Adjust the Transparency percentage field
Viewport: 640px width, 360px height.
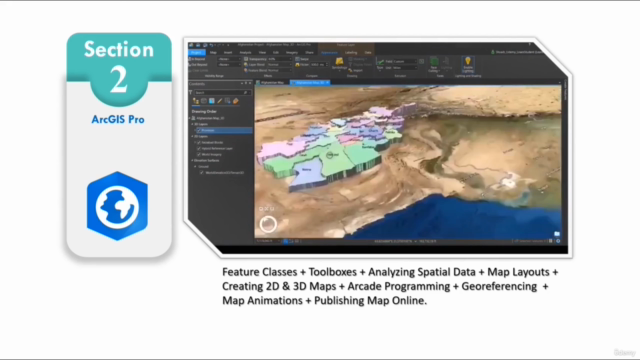(279, 59)
